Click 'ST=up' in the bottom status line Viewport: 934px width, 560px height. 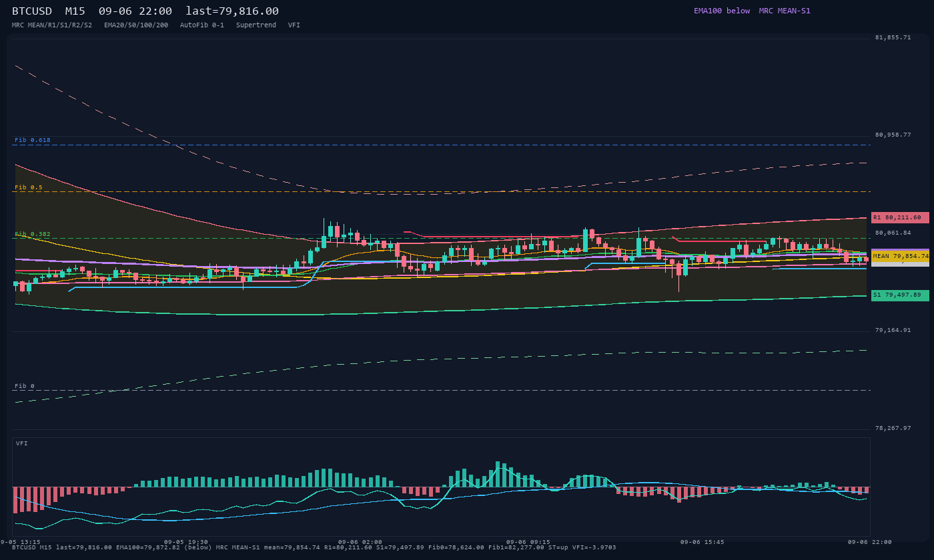coord(558,547)
